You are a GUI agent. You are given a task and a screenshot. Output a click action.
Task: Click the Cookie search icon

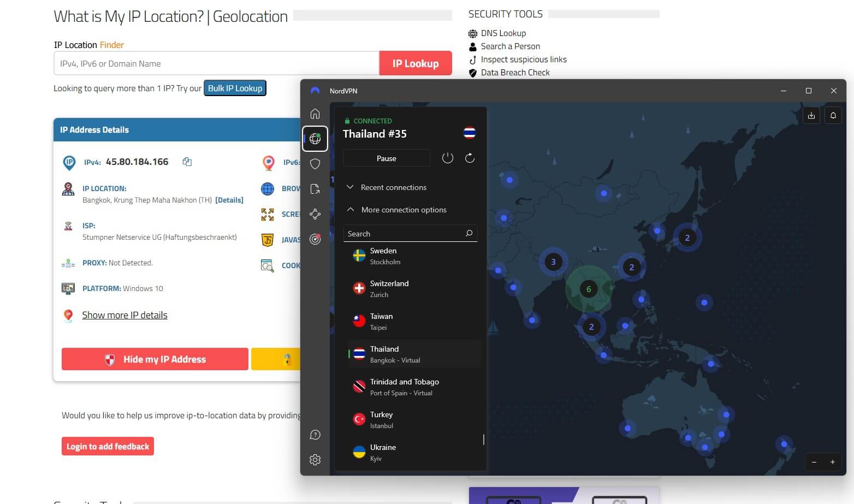(268, 266)
